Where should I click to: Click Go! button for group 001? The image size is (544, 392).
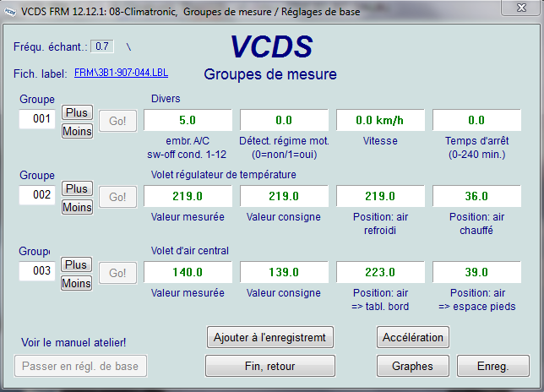[x=117, y=121]
